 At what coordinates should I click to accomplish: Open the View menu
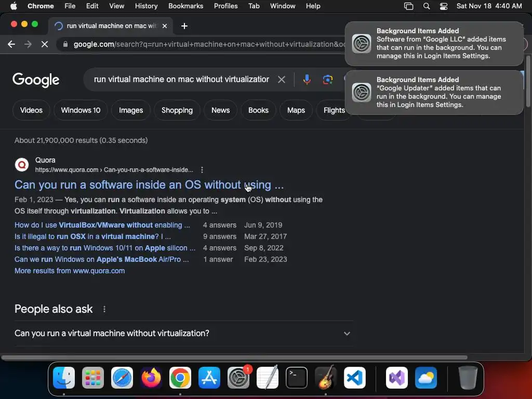(116, 6)
